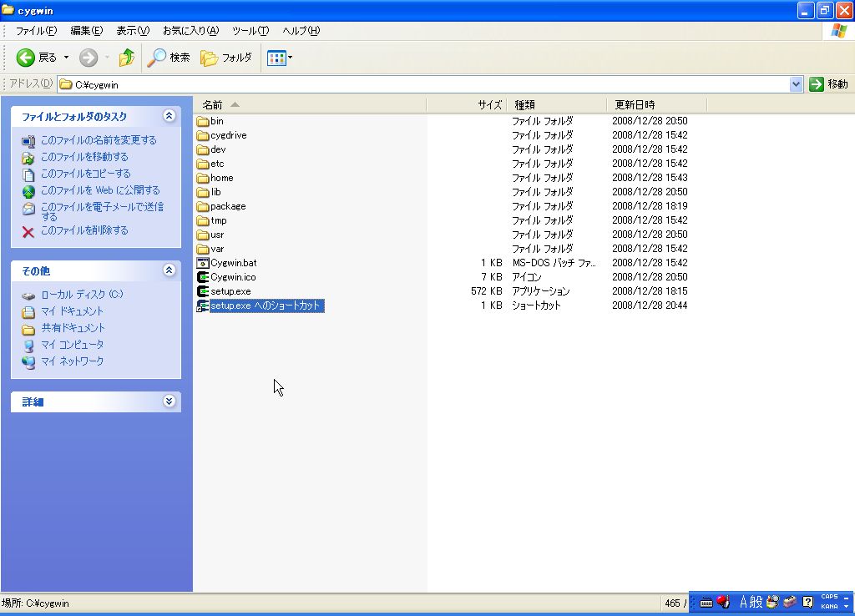Select the package folder name
Image resolution: width=855 pixels, height=616 pixels.
(228, 206)
